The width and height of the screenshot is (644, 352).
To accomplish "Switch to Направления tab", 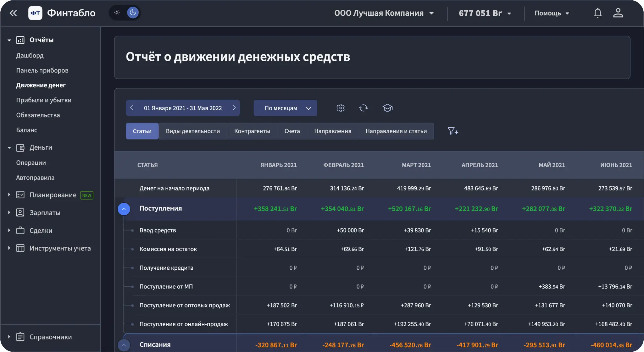I will pos(333,131).
